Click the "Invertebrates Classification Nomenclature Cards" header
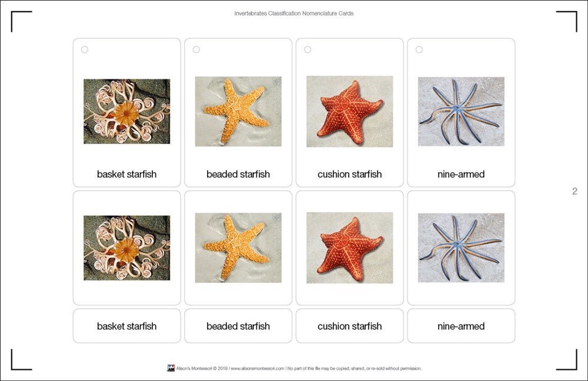Image resolution: width=588 pixels, height=381 pixels. pos(294,14)
